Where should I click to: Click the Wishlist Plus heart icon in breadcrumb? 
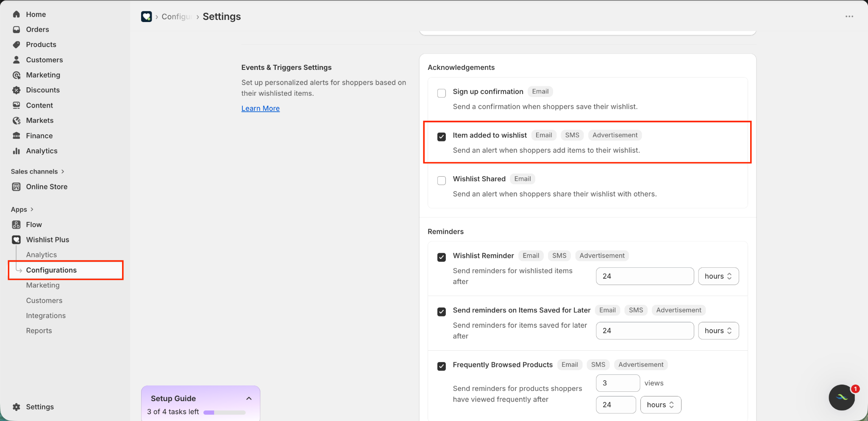[147, 17]
